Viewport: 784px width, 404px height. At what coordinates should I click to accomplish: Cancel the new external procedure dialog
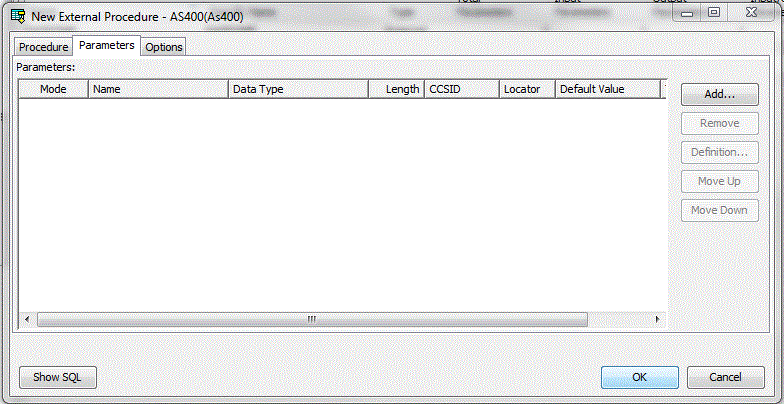click(726, 377)
